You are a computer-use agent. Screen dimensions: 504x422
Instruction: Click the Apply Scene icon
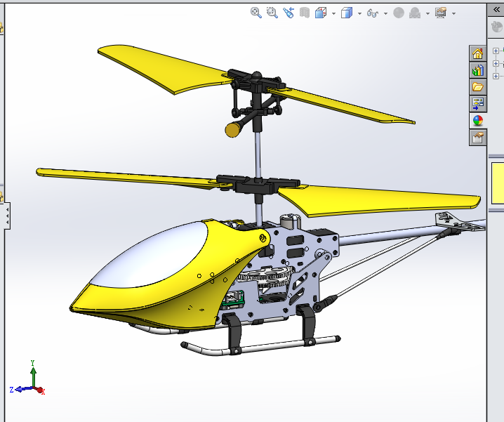(x=415, y=13)
